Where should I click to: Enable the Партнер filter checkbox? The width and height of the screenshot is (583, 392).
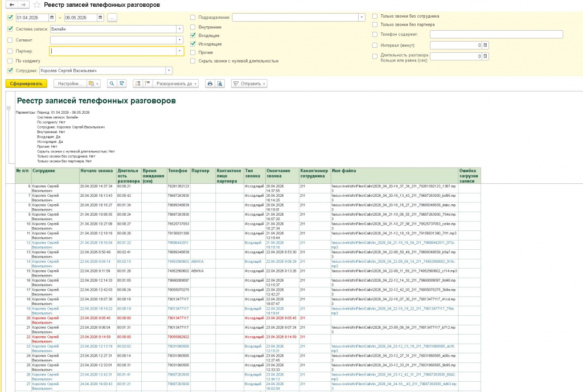[x=10, y=51]
